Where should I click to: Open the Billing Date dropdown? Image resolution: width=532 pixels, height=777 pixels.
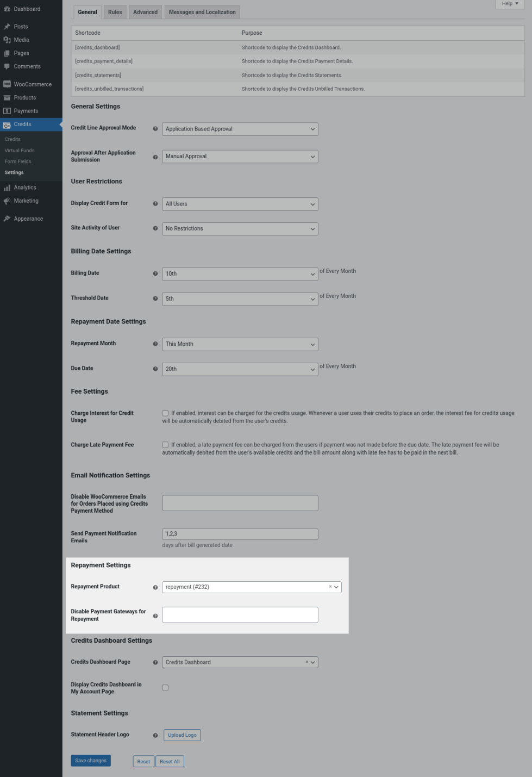(x=240, y=274)
